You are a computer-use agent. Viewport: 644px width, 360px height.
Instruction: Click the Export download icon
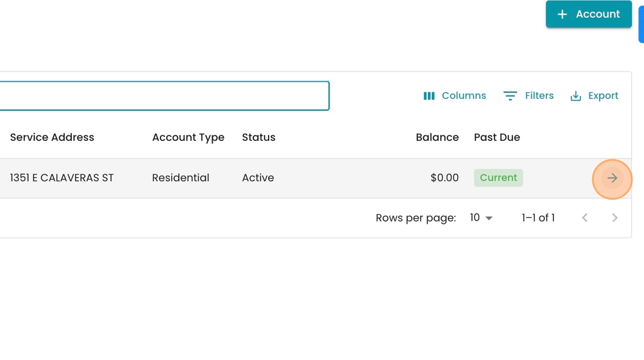coord(576,96)
